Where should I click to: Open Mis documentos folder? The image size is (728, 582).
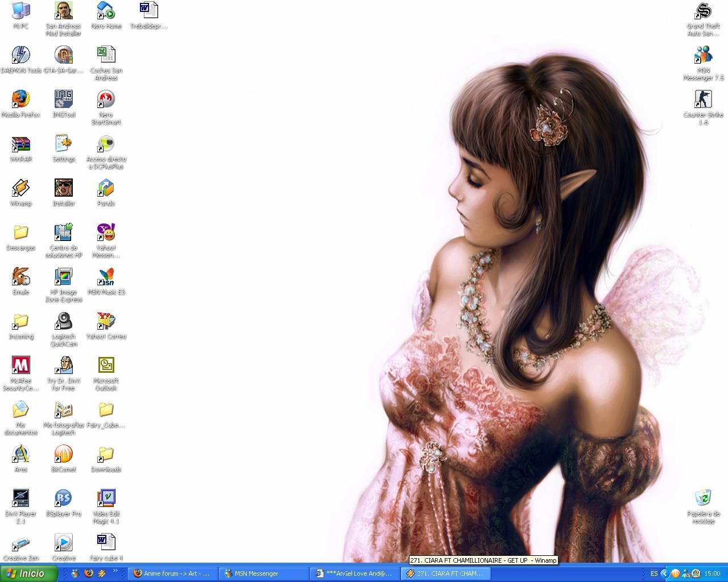point(21,418)
